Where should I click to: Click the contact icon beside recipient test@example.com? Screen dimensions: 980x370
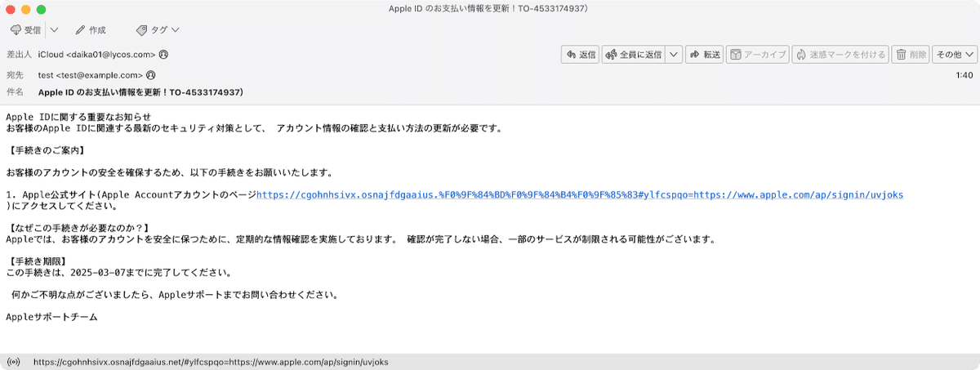click(151, 75)
